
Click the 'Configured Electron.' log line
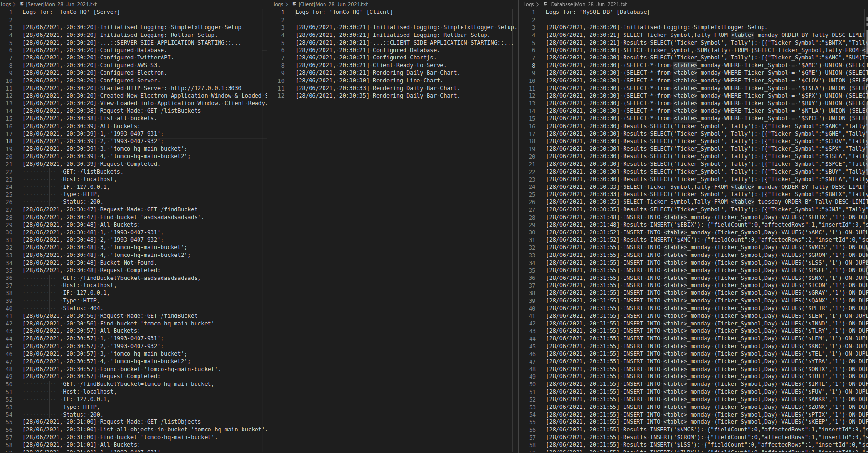click(x=95, y=73)
